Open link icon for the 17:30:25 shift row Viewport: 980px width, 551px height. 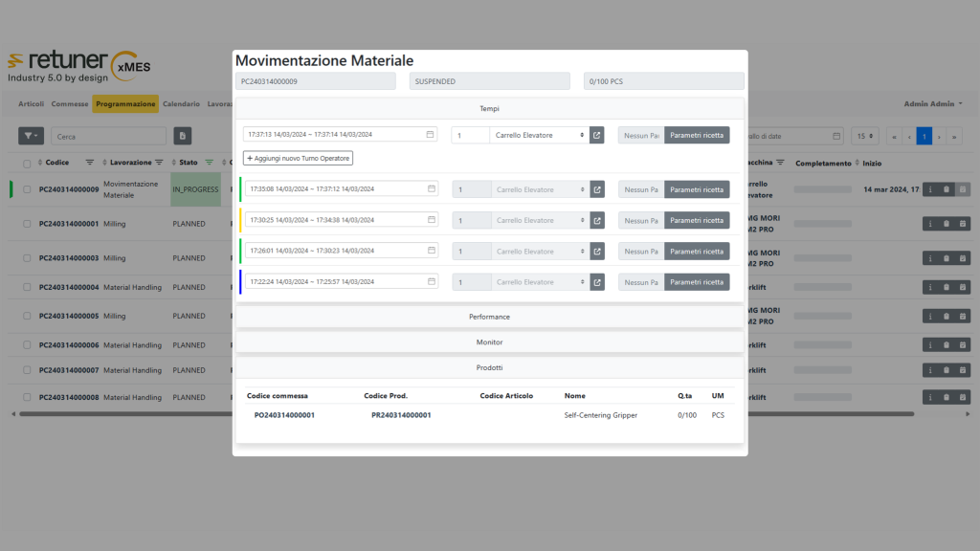point(597,221)
